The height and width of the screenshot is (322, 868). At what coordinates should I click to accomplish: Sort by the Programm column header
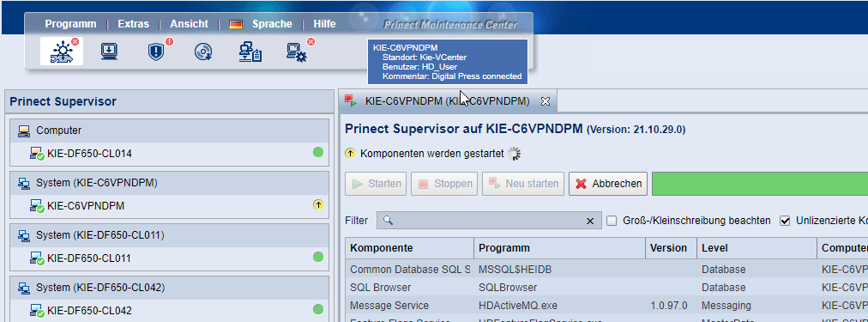[x=560, y=248]
